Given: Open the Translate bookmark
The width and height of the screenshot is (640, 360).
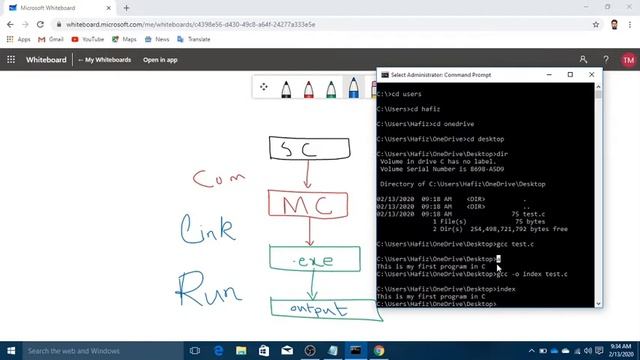Looking at the screenshot, I should click(x=194, y=39).
